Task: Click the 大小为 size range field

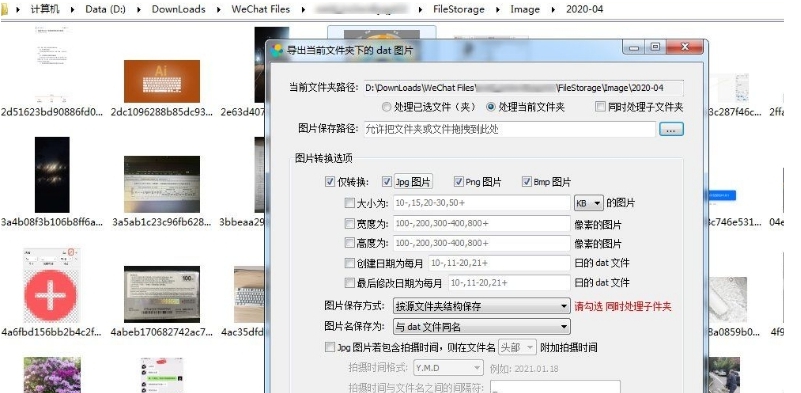Action: click(x=482, y=203)
